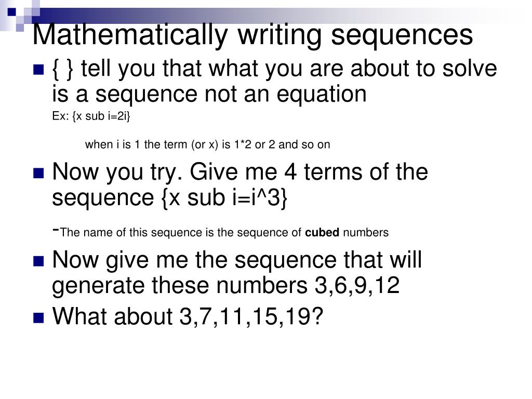Click the word 'sequences' in the title
The height and width of the screenshot is (399, 532).
pyautogui.click(x=402, y=35)
